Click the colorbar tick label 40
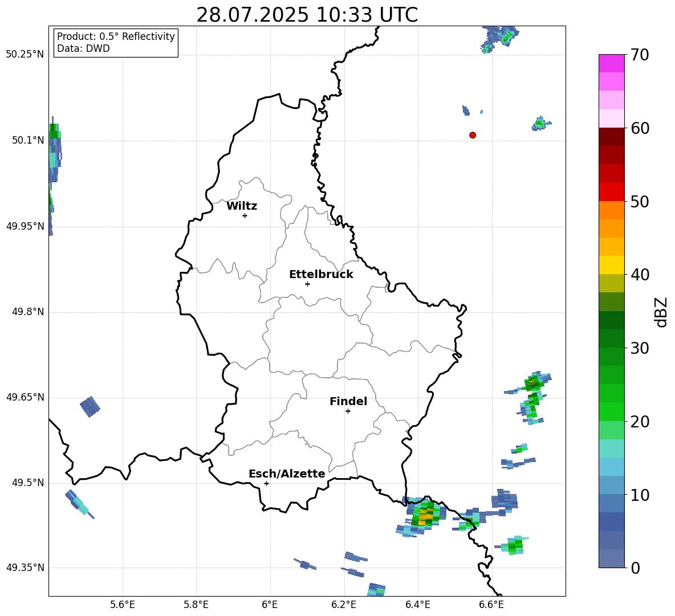 coord(640,275)
